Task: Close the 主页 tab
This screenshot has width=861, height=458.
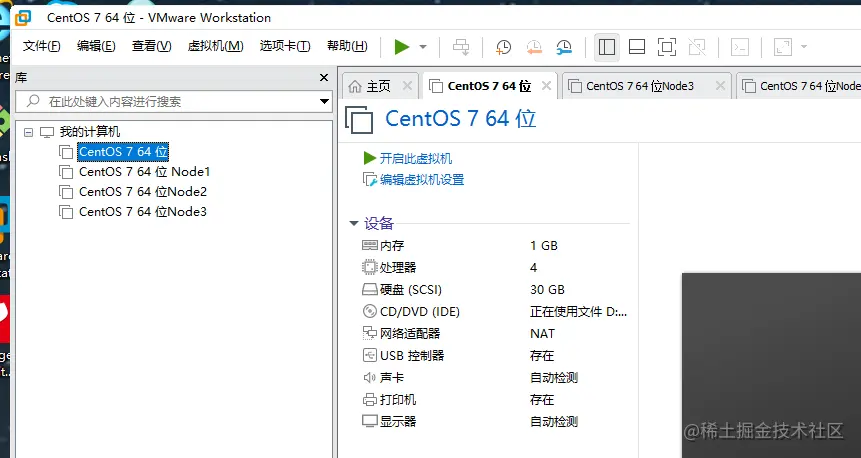Action: click(407, 86)
